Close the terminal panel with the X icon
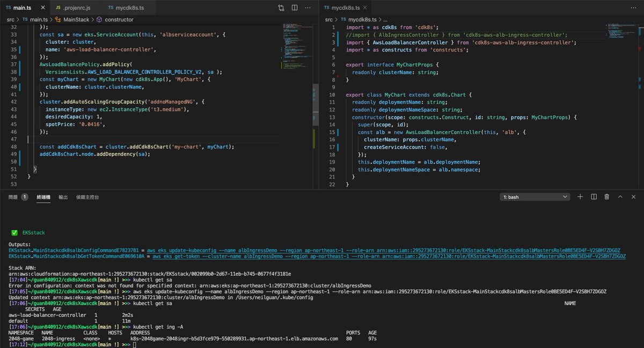This screenshot has width=644, height=348. coord(634,197)
